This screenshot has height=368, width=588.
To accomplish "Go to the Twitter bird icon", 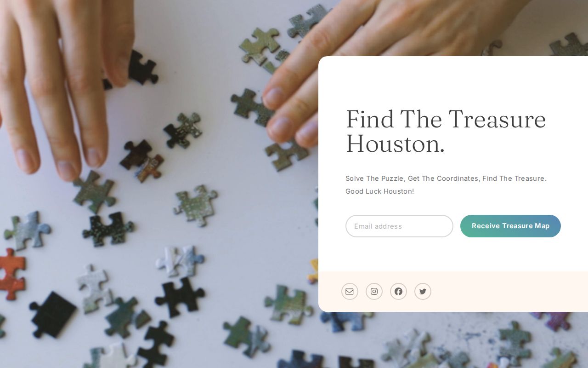I will [x=423, y=291].
